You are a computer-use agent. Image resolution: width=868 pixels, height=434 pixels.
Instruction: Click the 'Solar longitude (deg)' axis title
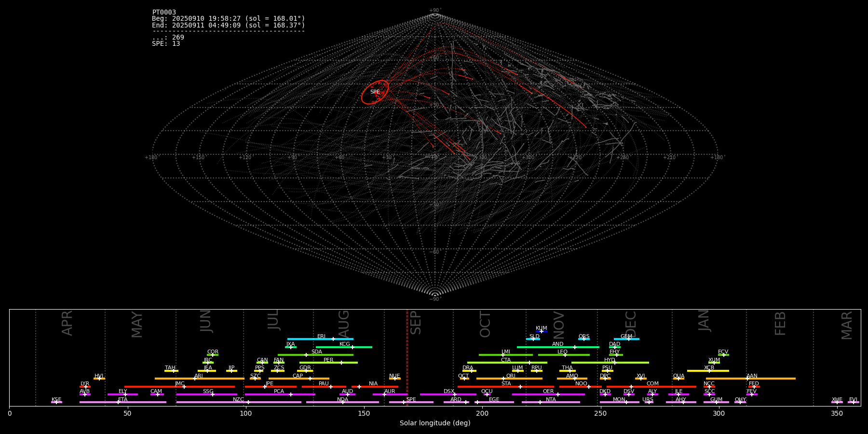[x=435, y=423]
